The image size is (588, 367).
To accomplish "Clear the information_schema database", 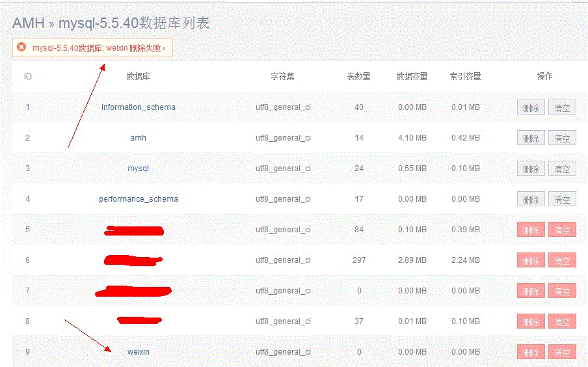I will coord(562,108).
